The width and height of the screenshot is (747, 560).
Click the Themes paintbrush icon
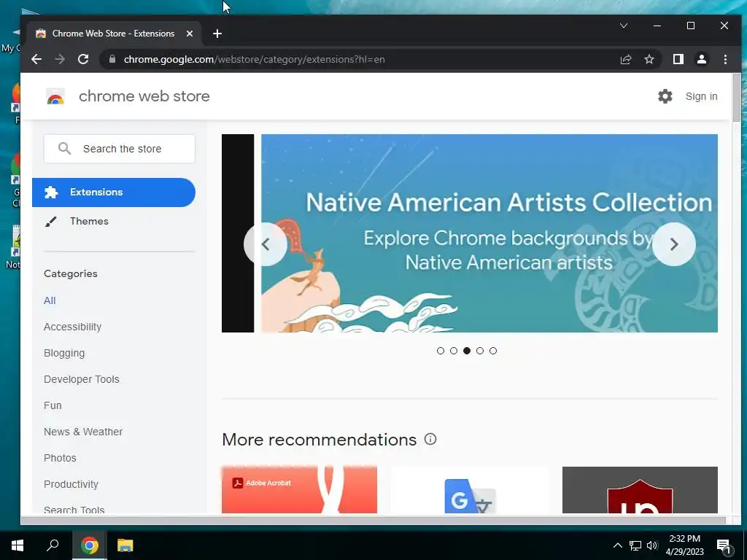click(50, 222)
